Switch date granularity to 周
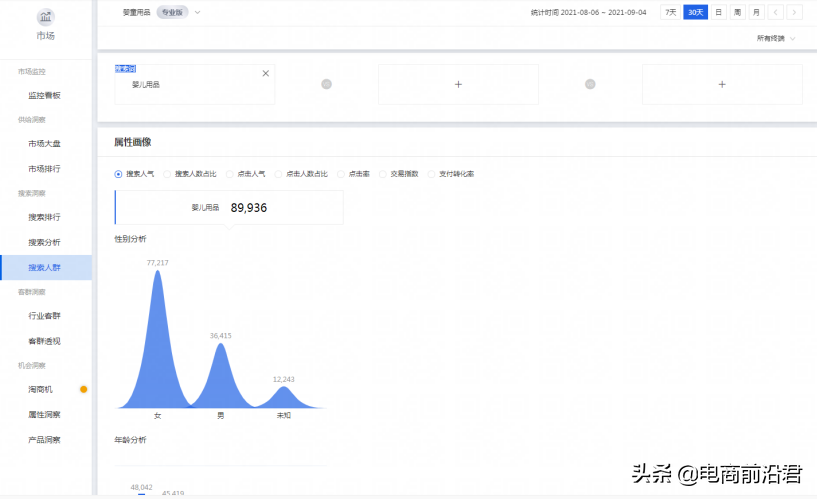 (737, 12)
